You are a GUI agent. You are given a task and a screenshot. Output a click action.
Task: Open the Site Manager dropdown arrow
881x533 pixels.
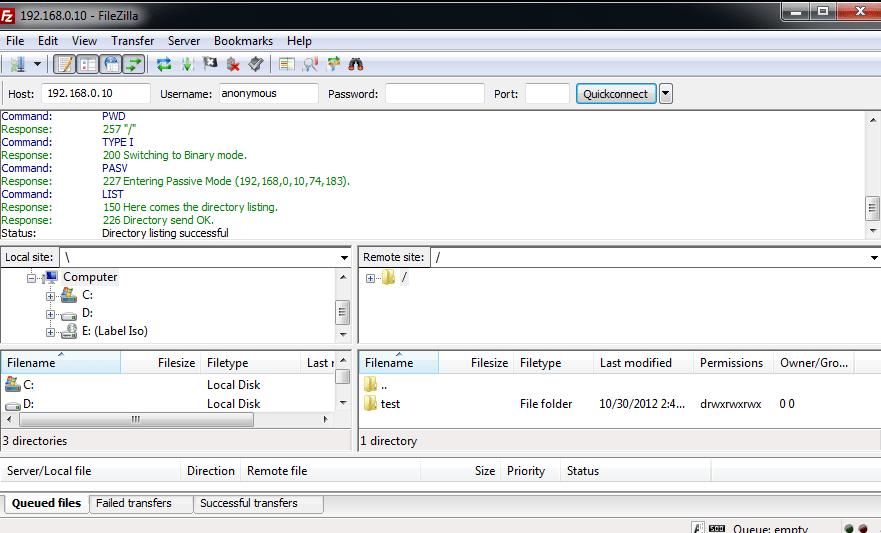(x=37, y=64)
